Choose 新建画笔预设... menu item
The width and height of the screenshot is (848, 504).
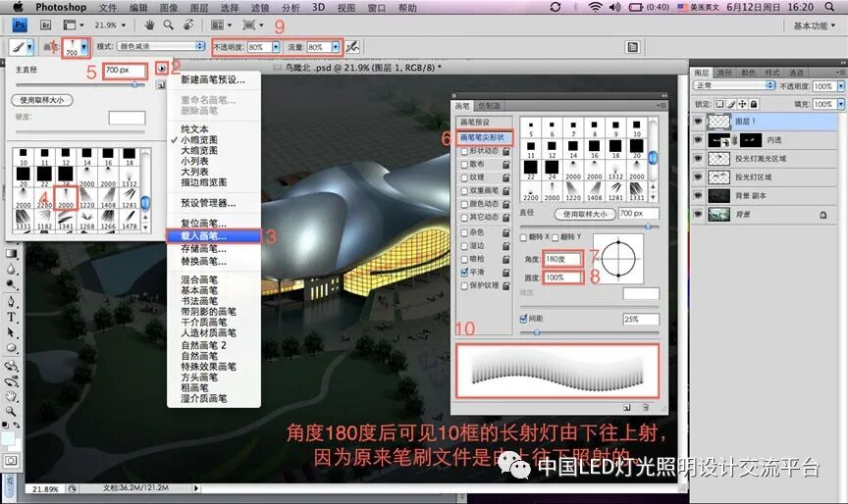214,79
